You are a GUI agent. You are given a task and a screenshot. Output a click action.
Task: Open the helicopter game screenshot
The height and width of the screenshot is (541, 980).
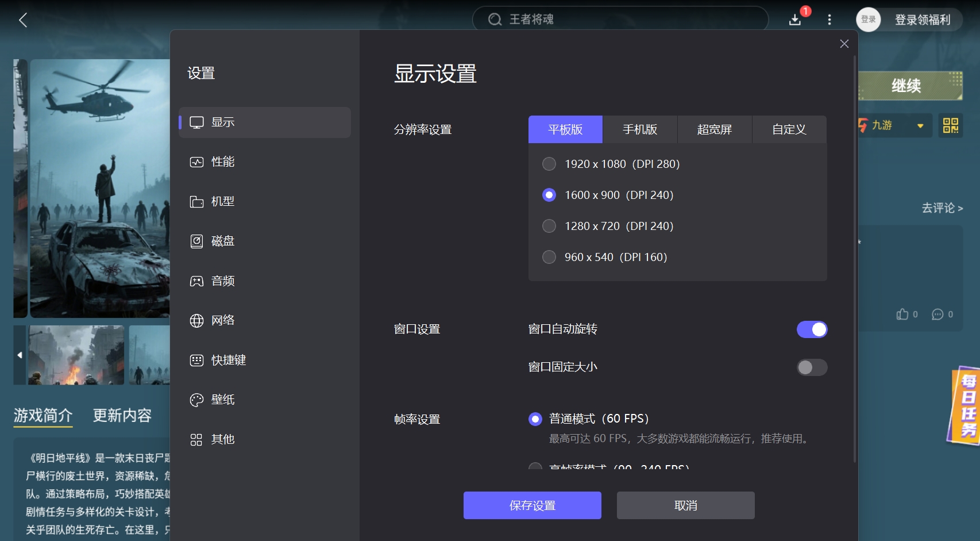[100, 189]
